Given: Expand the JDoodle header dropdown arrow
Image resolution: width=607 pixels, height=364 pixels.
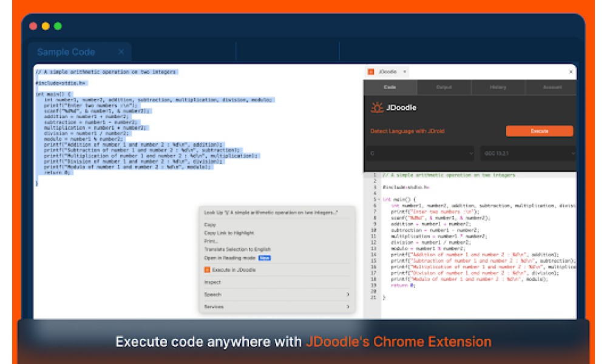Looking at the screenshot, I should 404,72.
